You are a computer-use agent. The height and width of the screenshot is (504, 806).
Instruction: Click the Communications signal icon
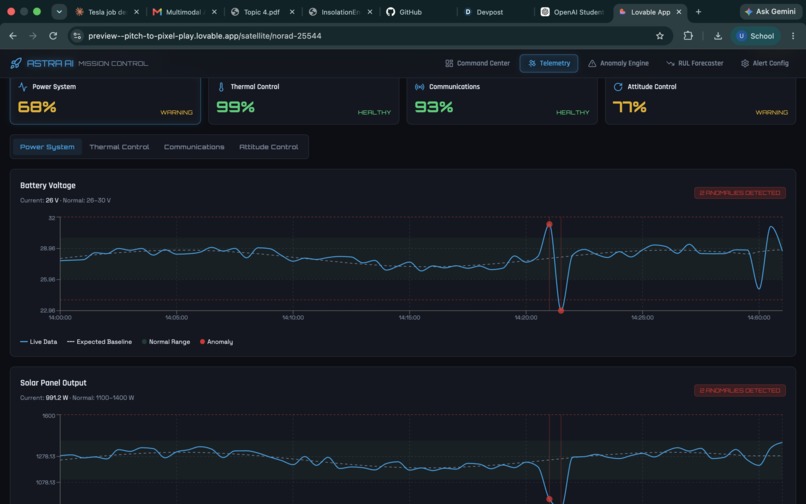tap(419, 87)
